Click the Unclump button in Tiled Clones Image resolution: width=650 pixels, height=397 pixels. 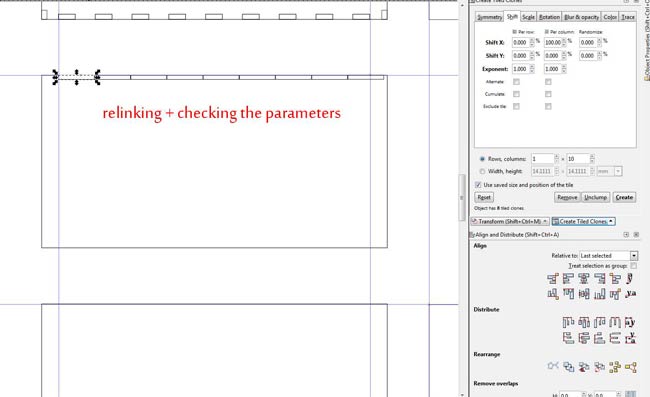[595, 197]
